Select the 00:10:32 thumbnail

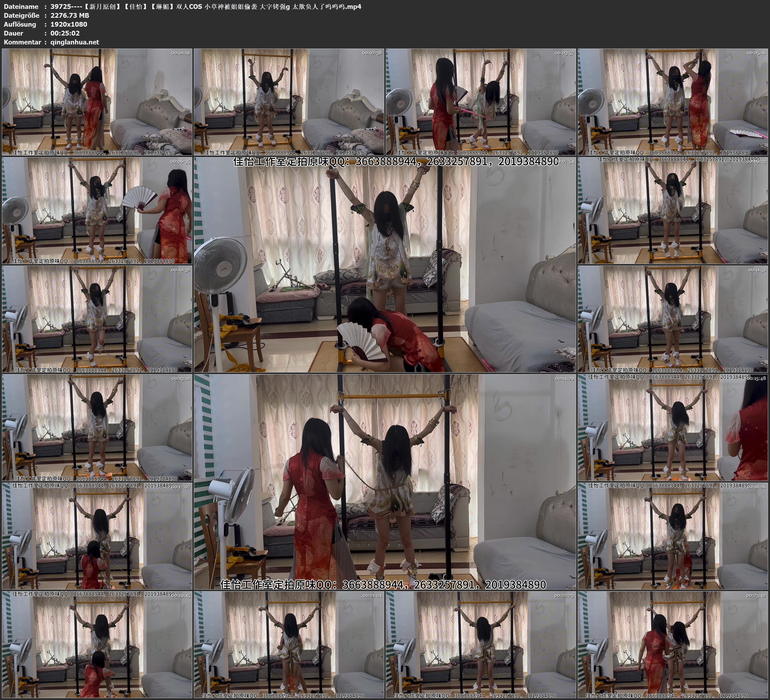coord(97,319)
